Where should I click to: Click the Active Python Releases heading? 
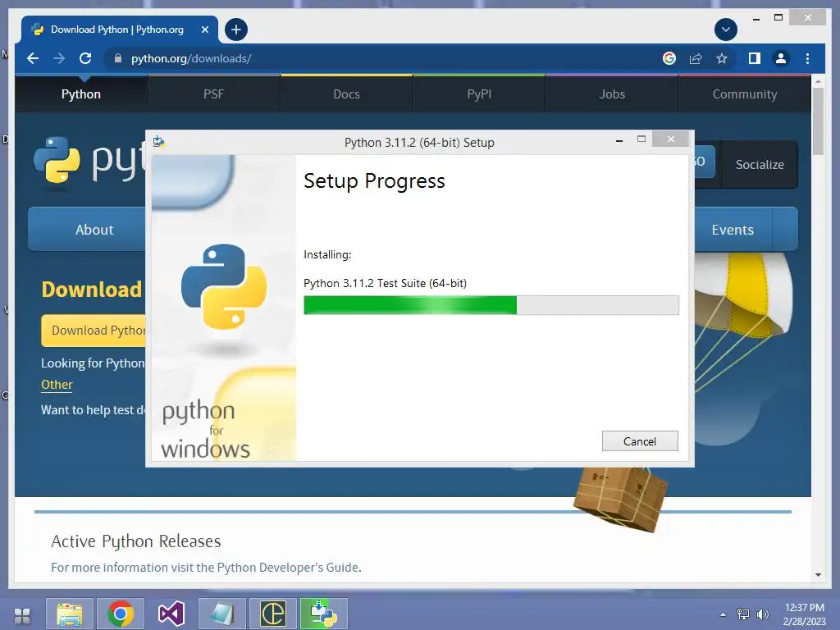[135, 541]
